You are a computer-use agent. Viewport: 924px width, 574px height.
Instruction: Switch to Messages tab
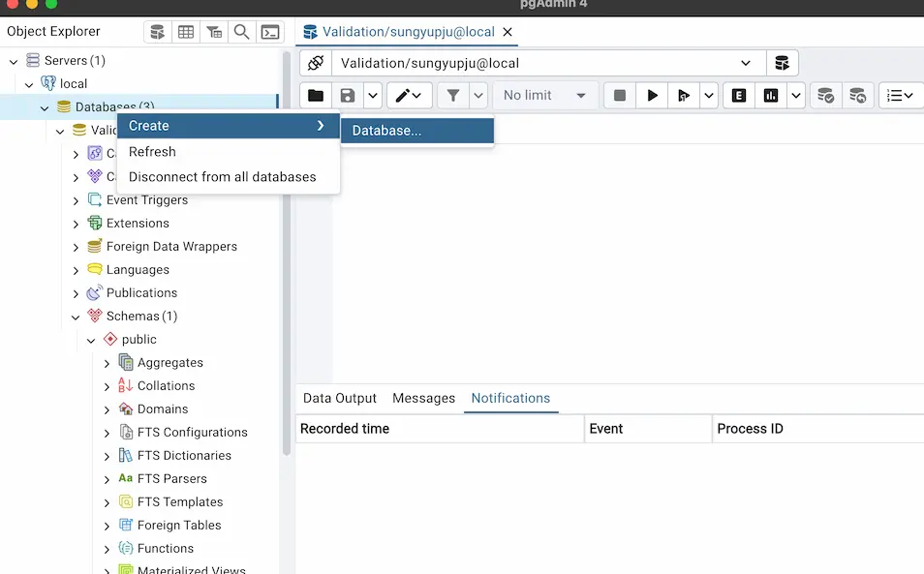point(423,398)
